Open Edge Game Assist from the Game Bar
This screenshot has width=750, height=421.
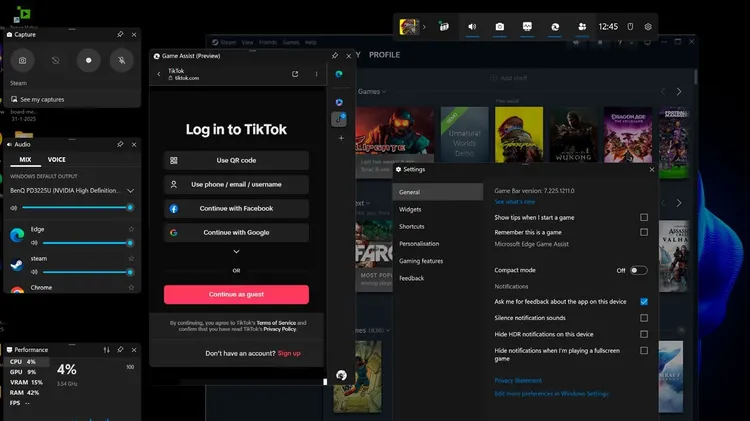555,27
